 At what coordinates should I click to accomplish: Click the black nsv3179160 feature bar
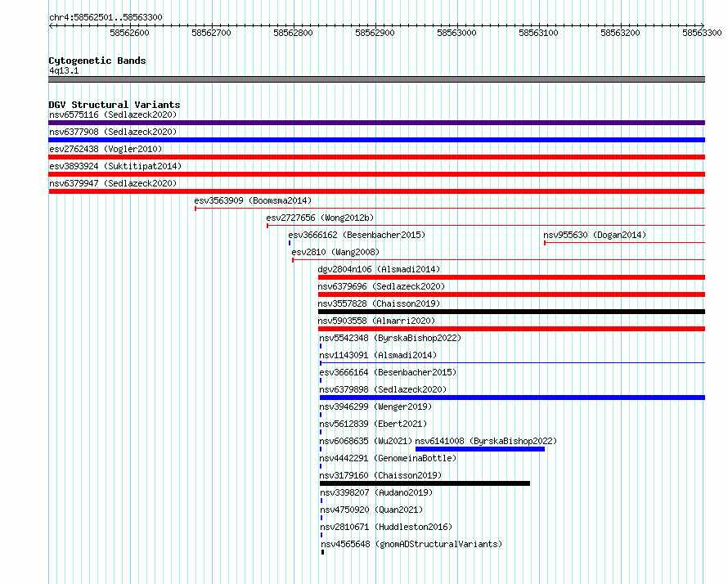pyautogui.click(x=425, y=483)
